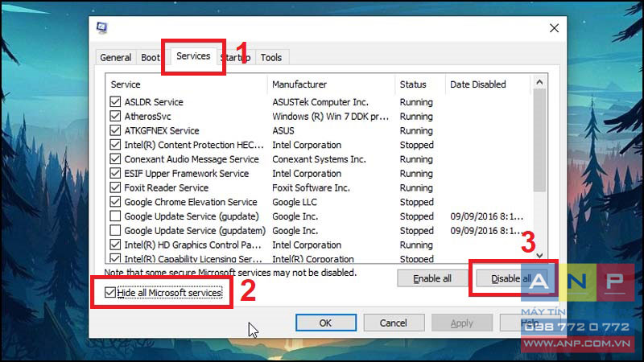The height and width of the screenshot is (362, 644).
Task: Select the Foxit Software Inc. cell
Action: [x=312, y=187]
